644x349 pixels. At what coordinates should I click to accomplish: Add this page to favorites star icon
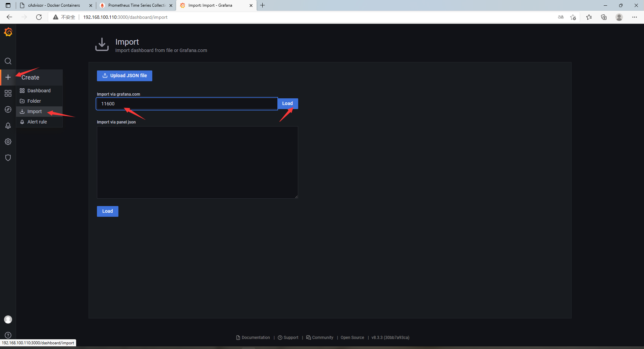(573, 17)
